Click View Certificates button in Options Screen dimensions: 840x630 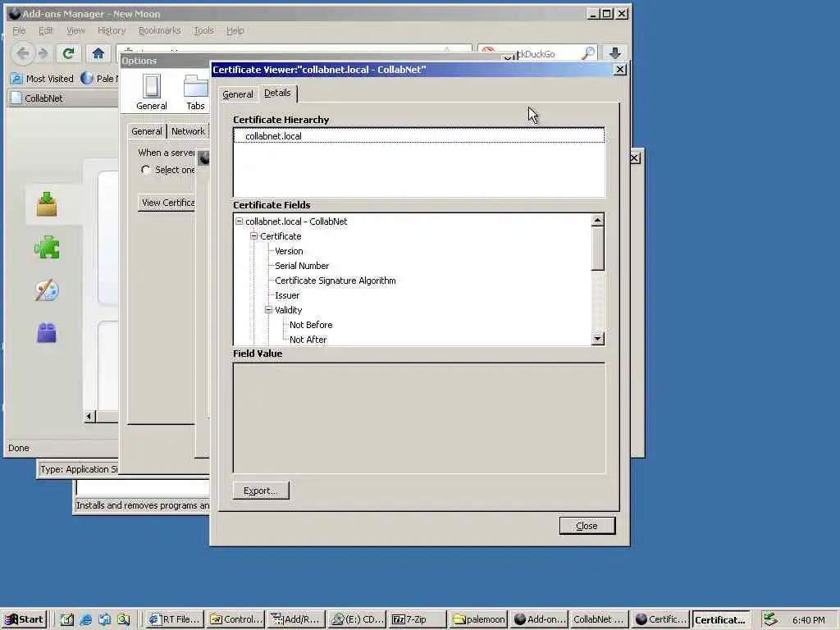click(x=167, y=203)
